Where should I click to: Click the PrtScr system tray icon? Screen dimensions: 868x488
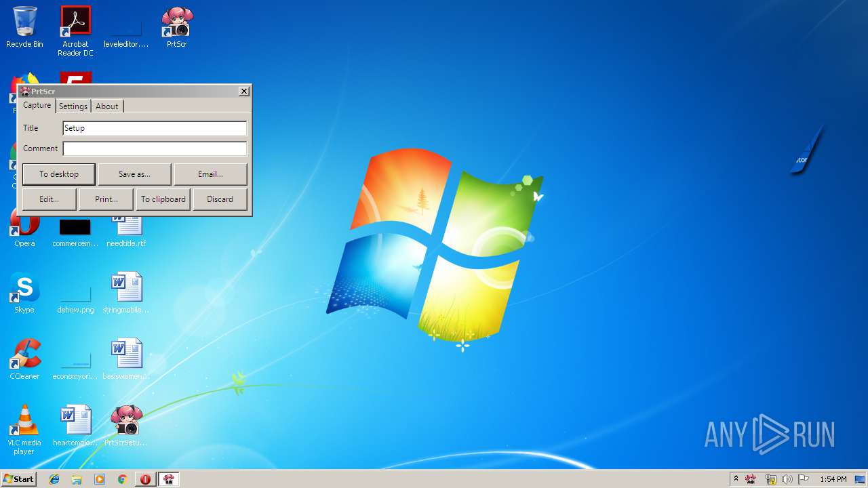pyautogui.click(x=751, y=479)
